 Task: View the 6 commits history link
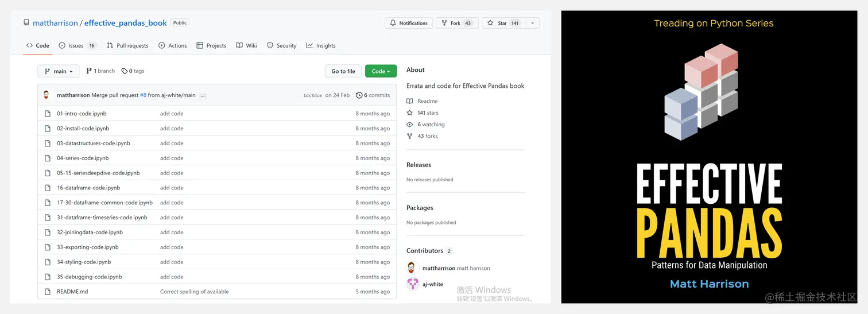point(373,95)
